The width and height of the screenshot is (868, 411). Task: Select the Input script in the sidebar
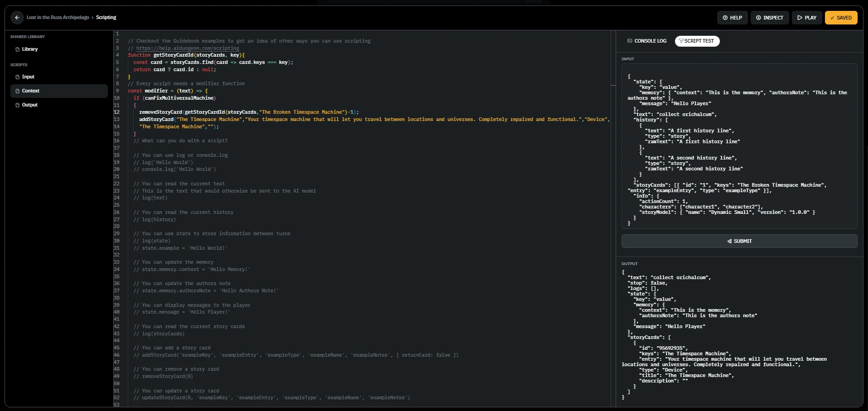coord(28,77)
